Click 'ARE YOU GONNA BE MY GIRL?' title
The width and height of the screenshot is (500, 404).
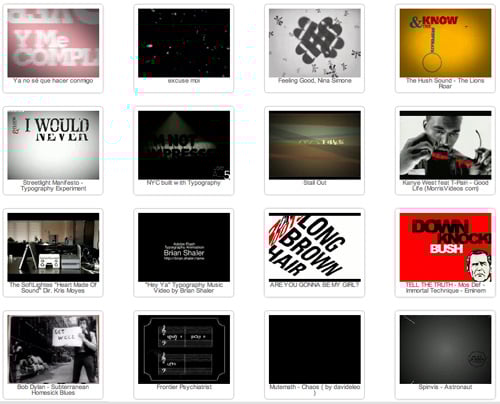[x=315, y=285]
